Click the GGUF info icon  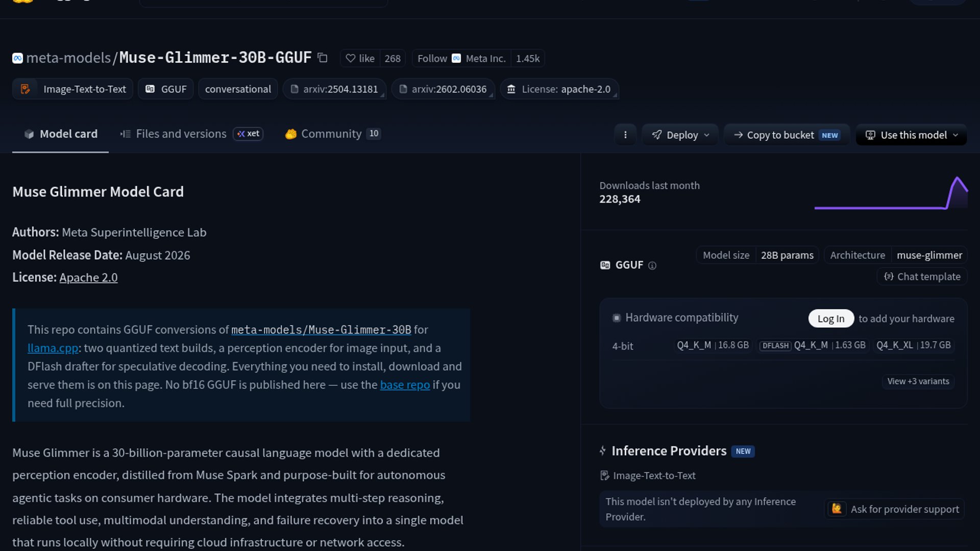(x=652, y=265)
